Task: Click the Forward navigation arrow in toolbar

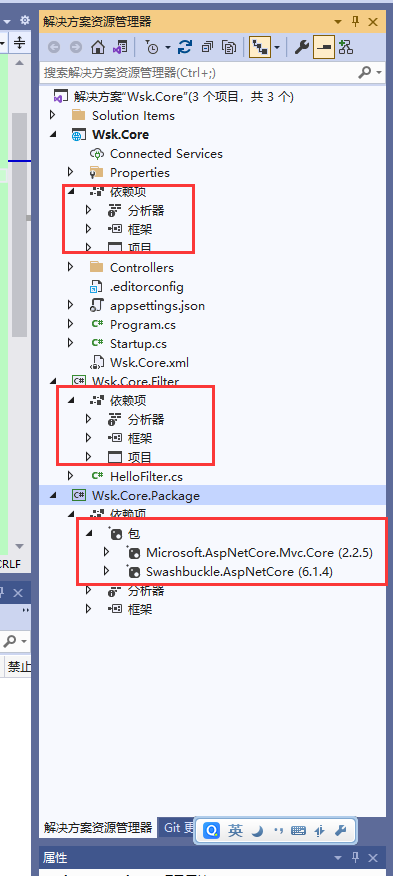Action: (x=75, y=47)
